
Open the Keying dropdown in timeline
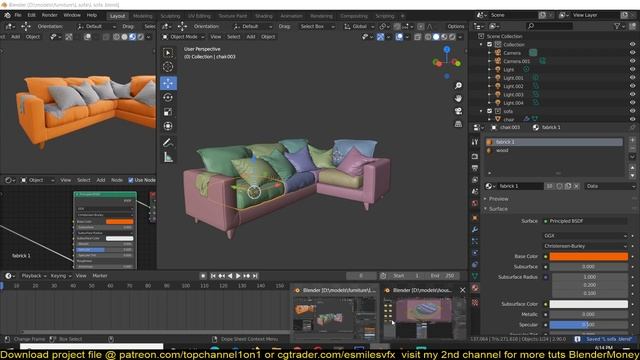(61, 276)
